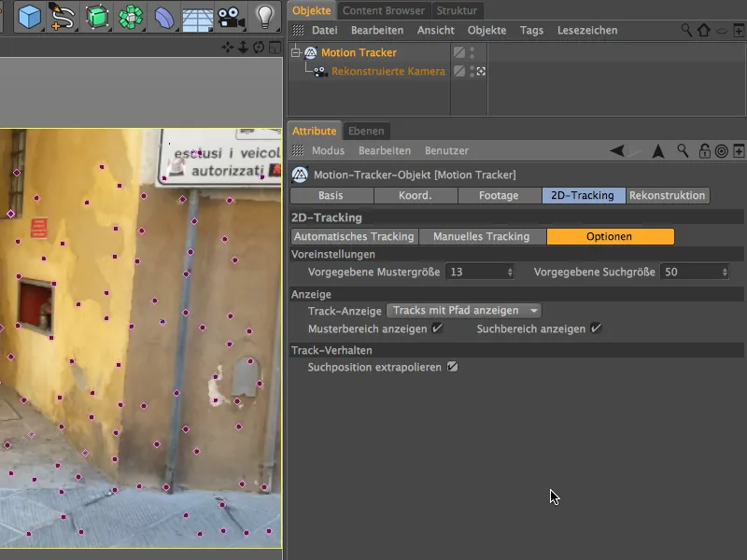
Task: Open Lesezeichen menu
Action: pyautogui.click(x=587, y=31)
